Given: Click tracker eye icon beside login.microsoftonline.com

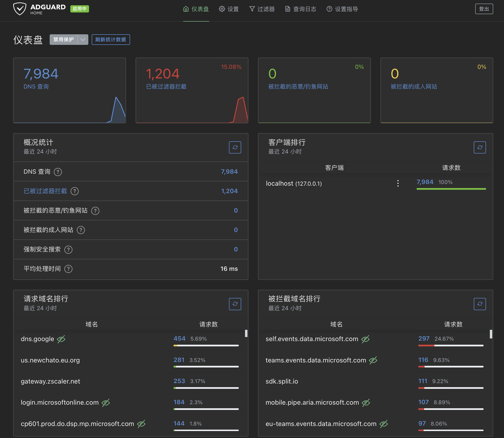Looking at the screenshot, I should pyautogui.click(x=106, y=402).
